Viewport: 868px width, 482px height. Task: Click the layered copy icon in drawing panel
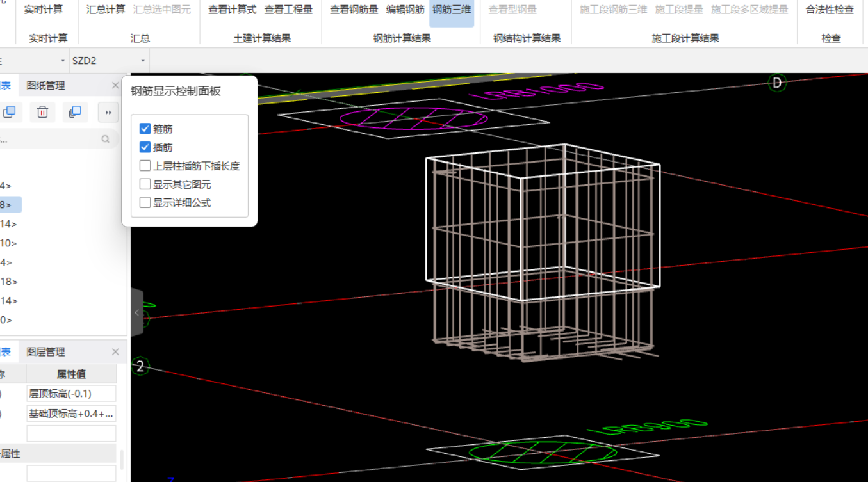click(75, 111)
